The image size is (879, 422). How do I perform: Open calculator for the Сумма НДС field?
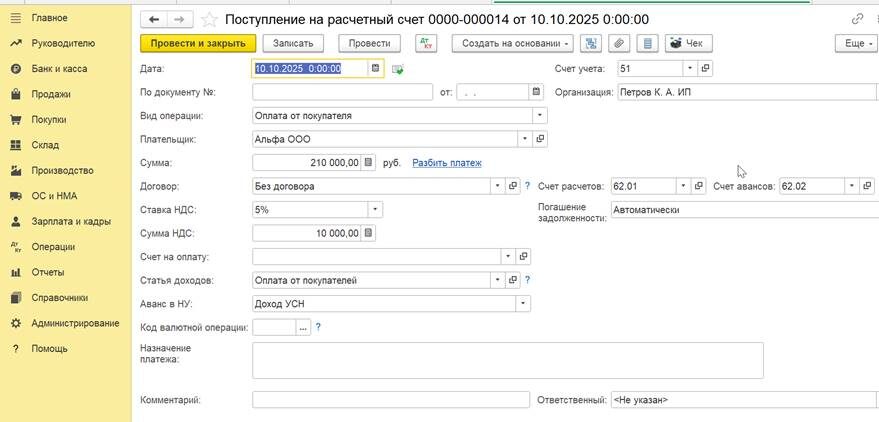(x=368, y=234)
